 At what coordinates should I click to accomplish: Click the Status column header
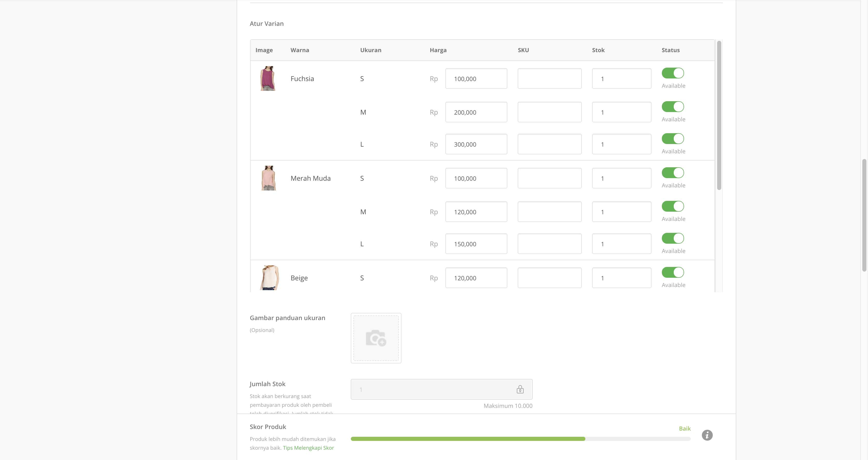pyautogui.click(x=671, y=50)
